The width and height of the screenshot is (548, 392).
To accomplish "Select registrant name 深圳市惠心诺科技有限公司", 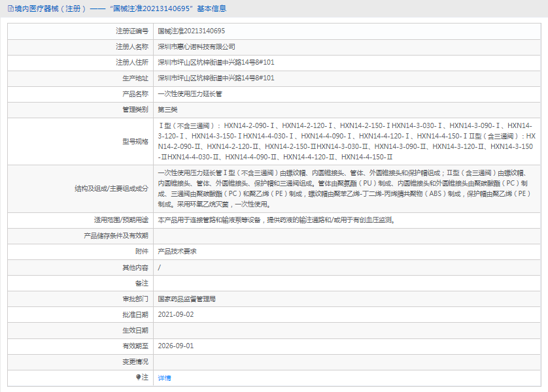I will coord(196,47).
